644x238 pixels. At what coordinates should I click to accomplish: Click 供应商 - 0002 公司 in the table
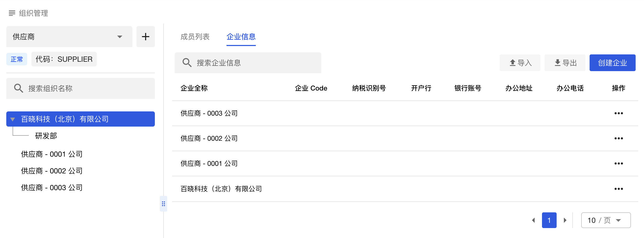tap(209, 138)
